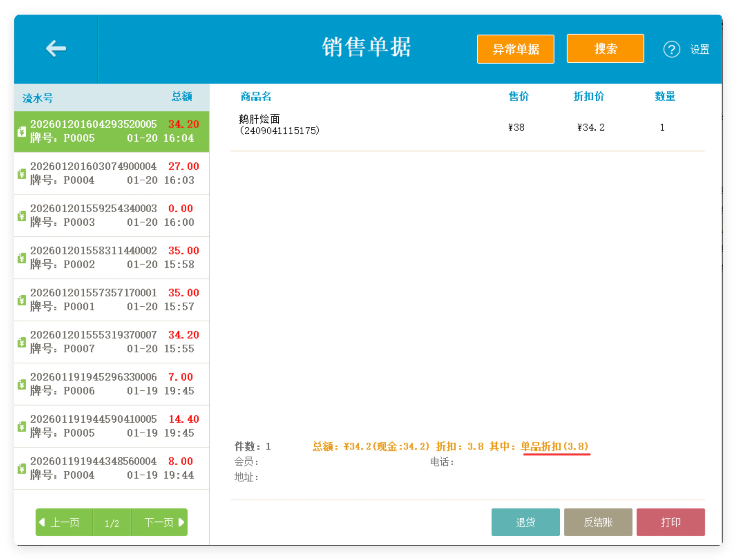The width and height of the screenshot is (737, 560).
Task: Click the 退货 return goods button
Action: (525, 522)
